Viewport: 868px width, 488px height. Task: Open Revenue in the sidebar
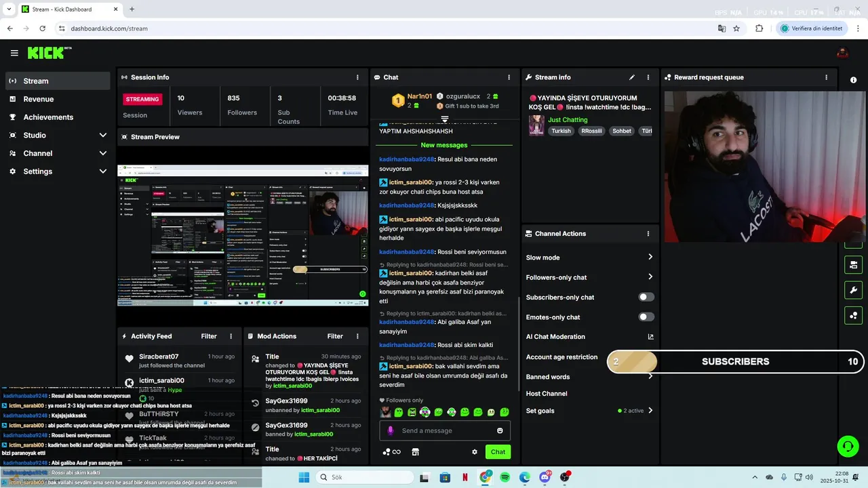click(x=58, y=99)
